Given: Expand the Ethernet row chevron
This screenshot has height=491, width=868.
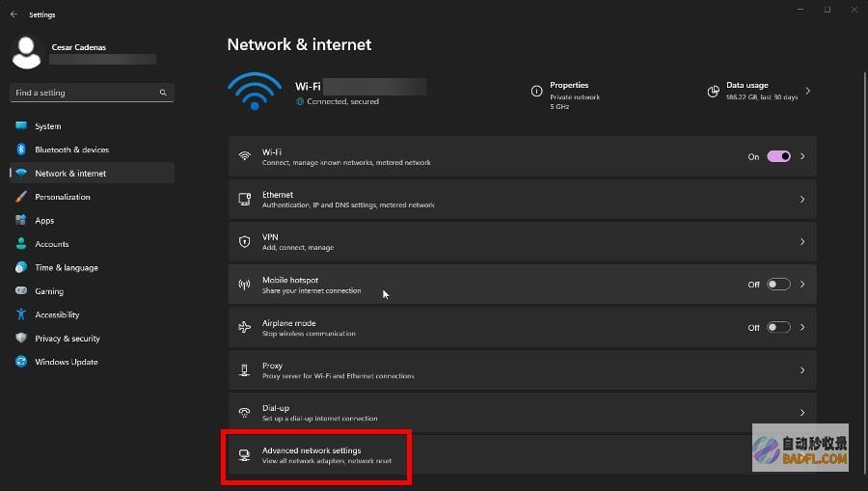Looking at the screenshot, I should [802, 200].
